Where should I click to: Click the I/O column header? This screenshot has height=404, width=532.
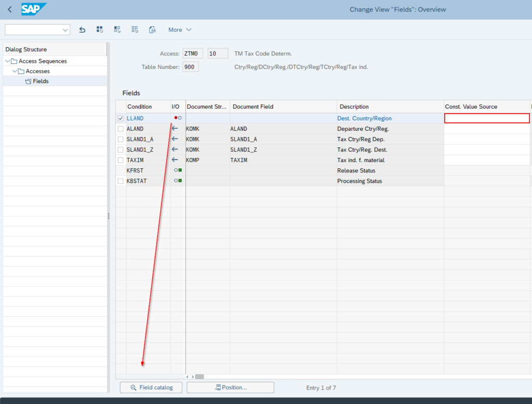[x=178, y=106]
